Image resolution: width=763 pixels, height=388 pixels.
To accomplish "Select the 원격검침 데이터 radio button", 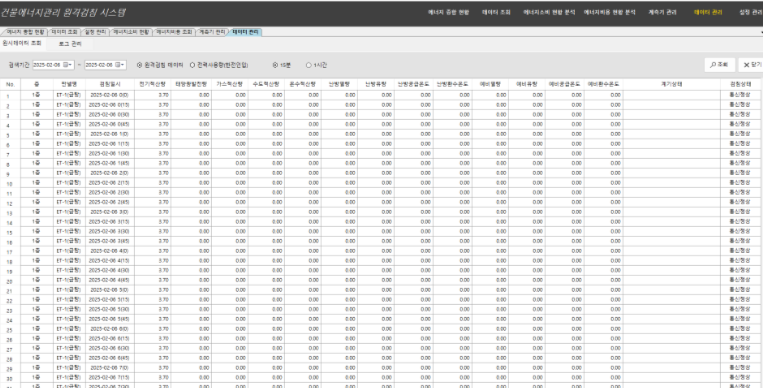I will click(x=139, y=65).
